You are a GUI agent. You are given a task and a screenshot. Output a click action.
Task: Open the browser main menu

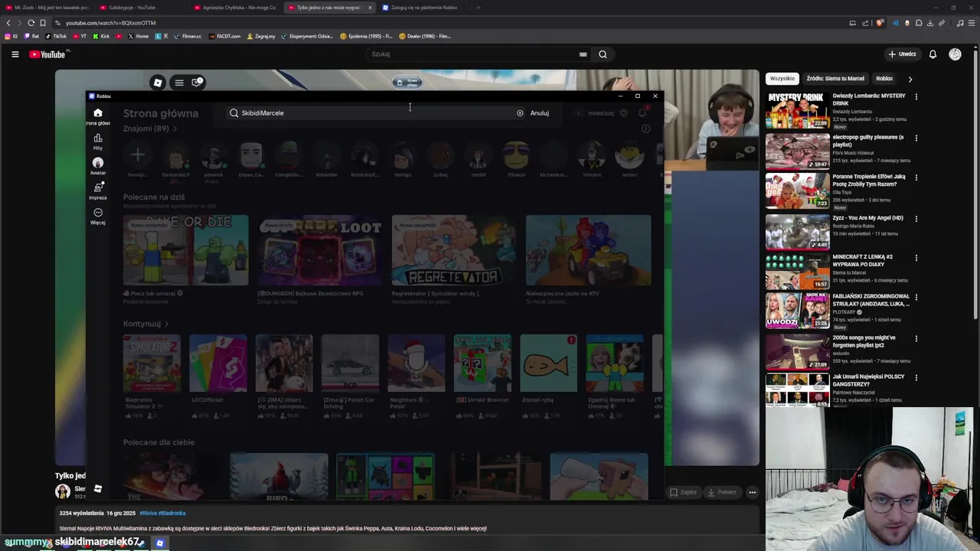[972, 23]
